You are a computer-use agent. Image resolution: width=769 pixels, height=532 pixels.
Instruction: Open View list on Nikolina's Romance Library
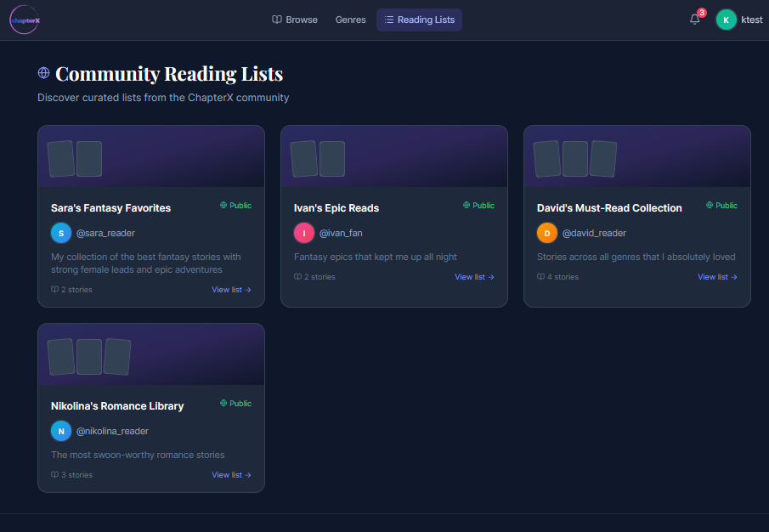(x=231, y=475)
